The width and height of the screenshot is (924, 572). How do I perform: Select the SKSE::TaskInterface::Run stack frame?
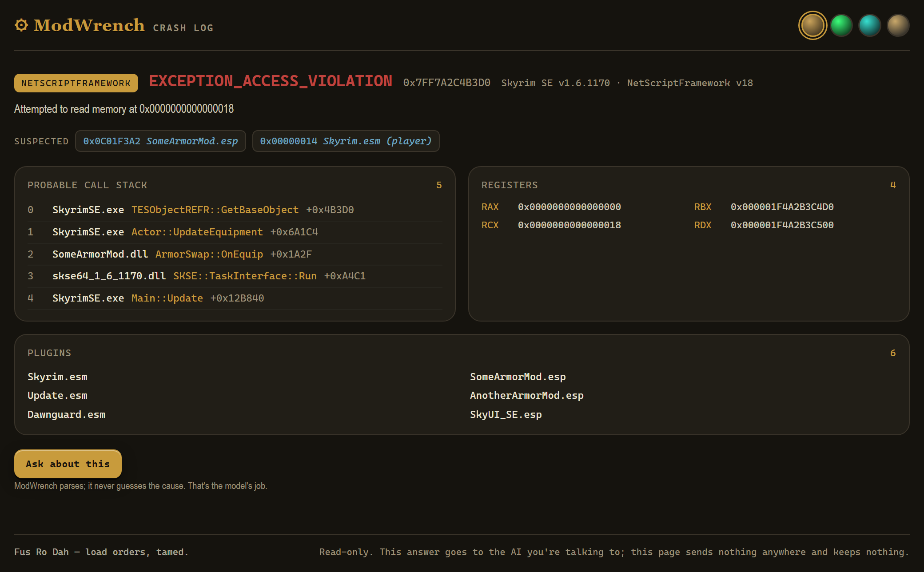point(235,276)
